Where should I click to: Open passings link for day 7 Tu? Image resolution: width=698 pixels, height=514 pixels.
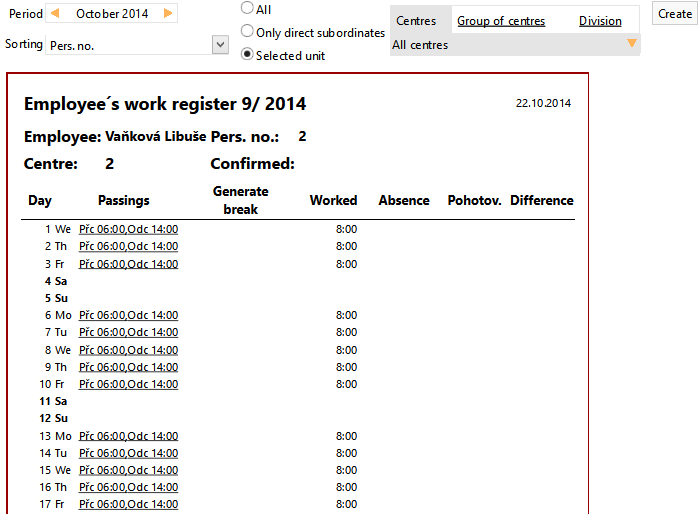129,332
